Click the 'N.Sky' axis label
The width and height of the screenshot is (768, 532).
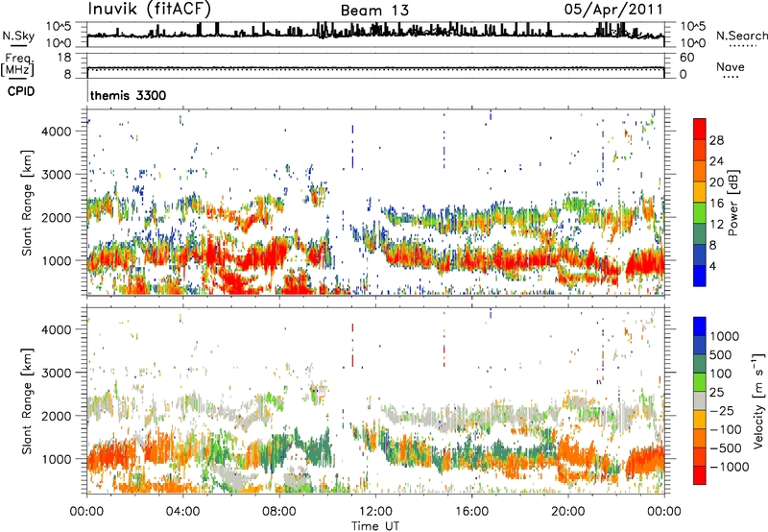point(18,36)
